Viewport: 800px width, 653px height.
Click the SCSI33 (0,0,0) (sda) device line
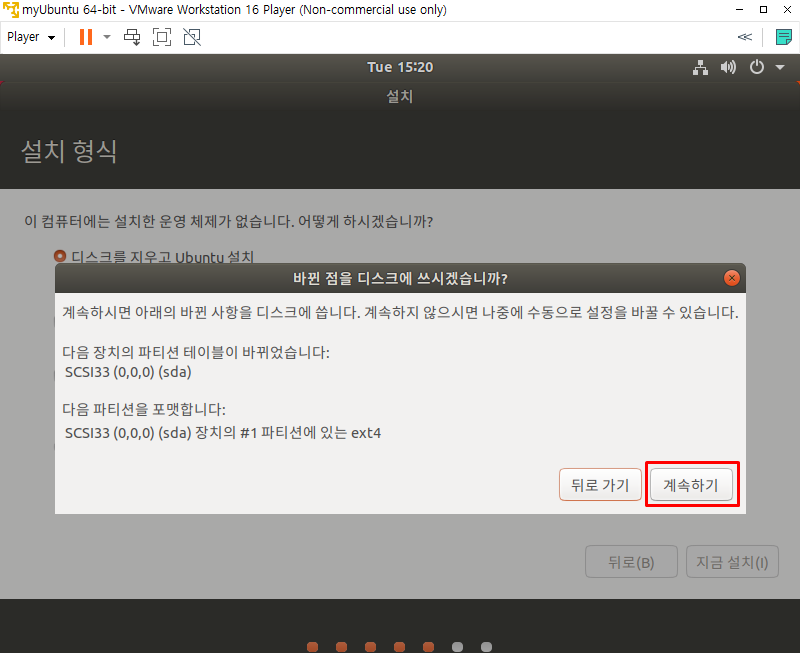point(128,372)
